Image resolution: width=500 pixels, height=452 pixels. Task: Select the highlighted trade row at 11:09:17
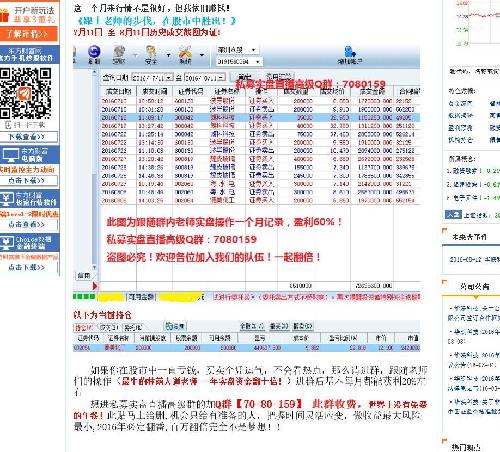(260, 117)
